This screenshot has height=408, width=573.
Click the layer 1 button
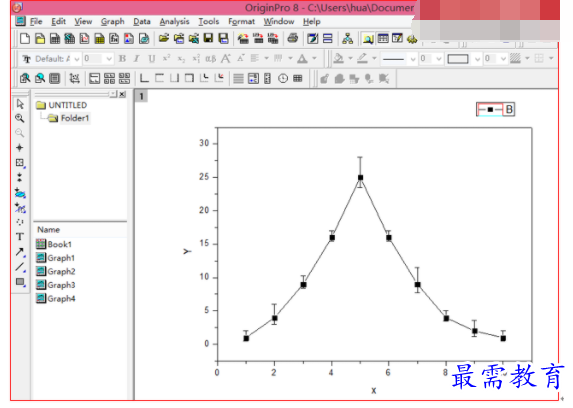click(141, 97)
